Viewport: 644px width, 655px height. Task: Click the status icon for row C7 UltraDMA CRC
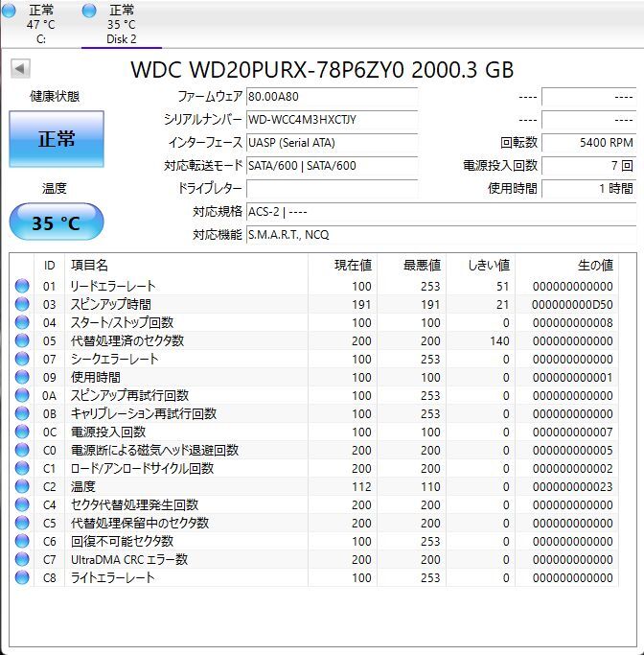click(22, 559)
